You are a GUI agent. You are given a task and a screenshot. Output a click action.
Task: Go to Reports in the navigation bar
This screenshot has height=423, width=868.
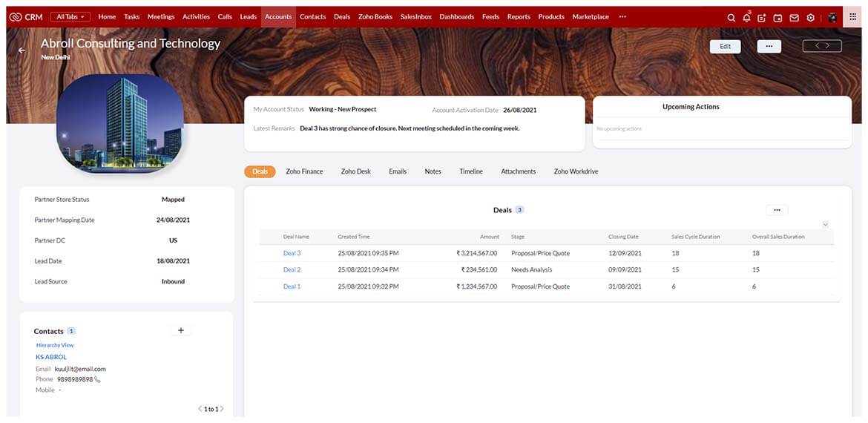point(519,16)
